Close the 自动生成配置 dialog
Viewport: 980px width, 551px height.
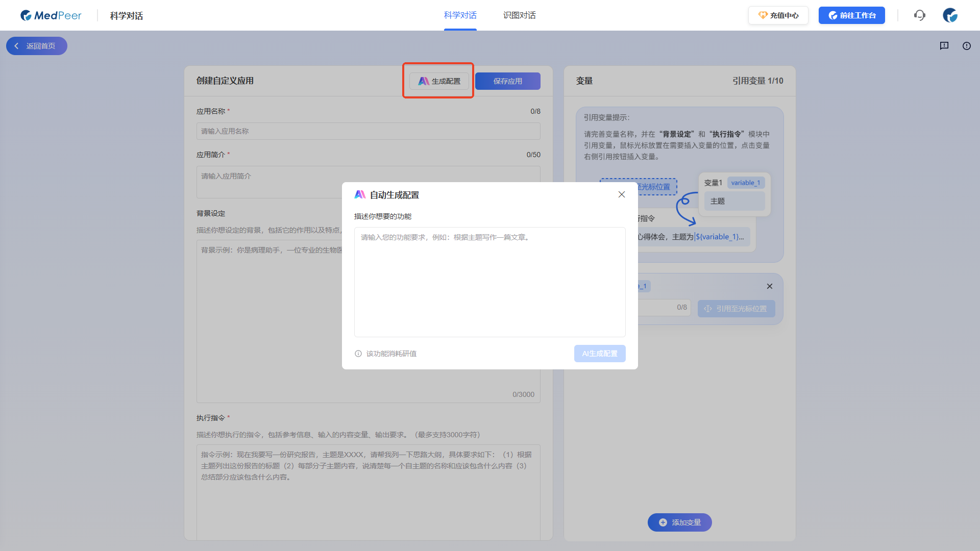(x=621, y=194)
